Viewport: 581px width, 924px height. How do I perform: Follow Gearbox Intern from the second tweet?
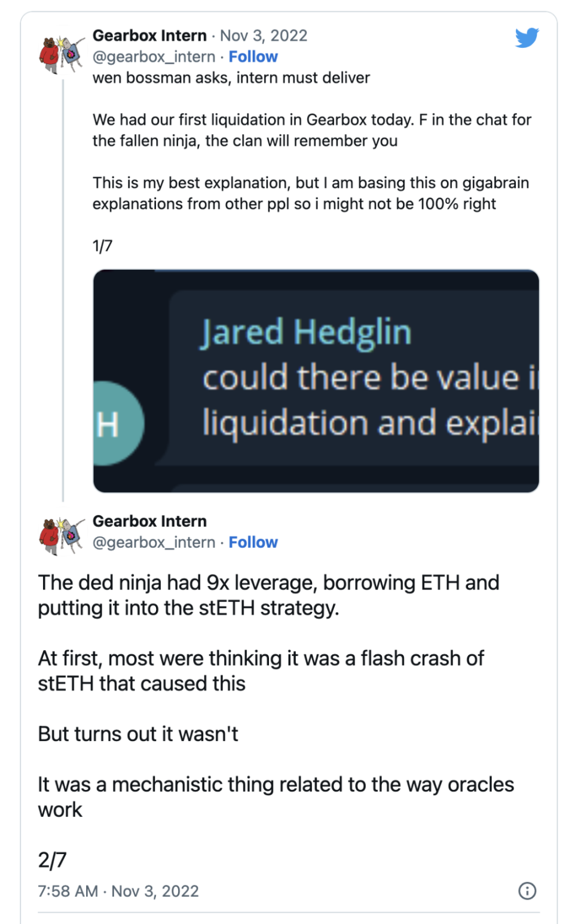(253, 542)
